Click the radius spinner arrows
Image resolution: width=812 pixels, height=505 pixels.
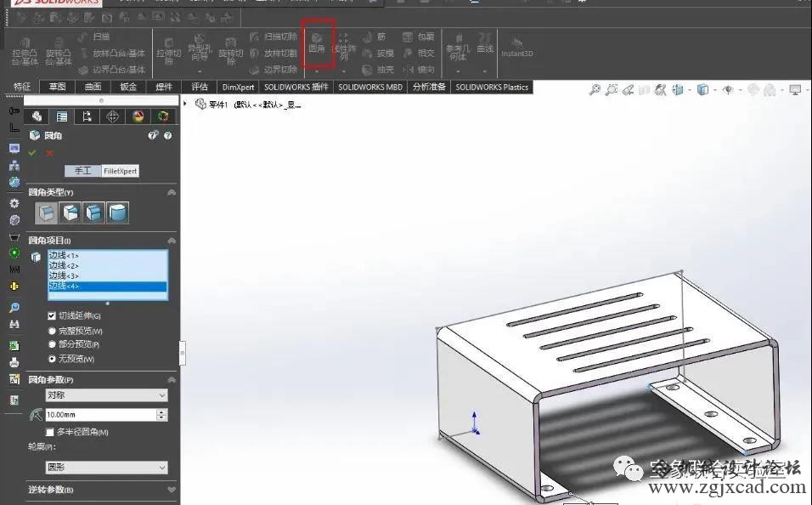(161, 415)
